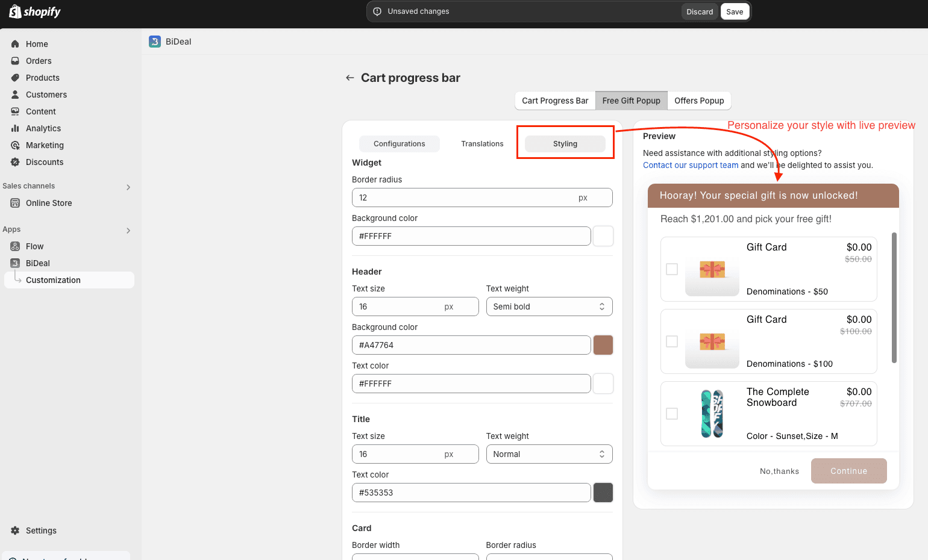The image size is (928, 560).
Task: Save the unsaved changes
Action: coord(735,11)
